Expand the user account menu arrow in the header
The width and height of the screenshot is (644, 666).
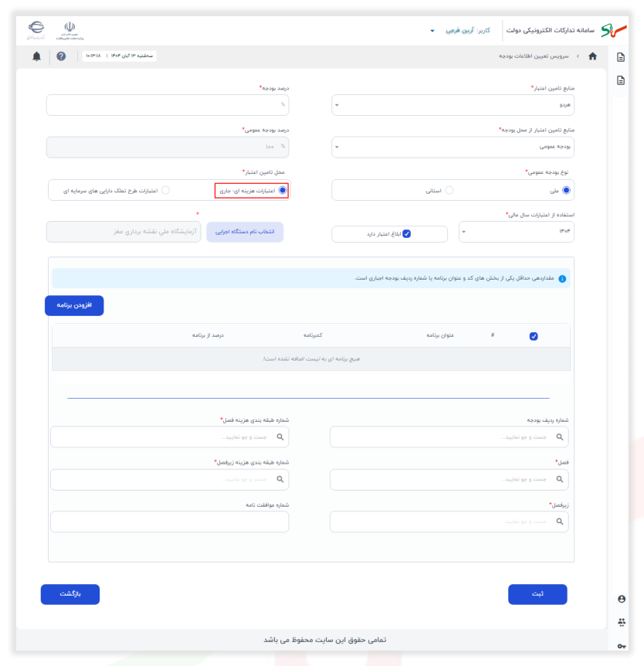pyautogui.click(x=432, y=31)
